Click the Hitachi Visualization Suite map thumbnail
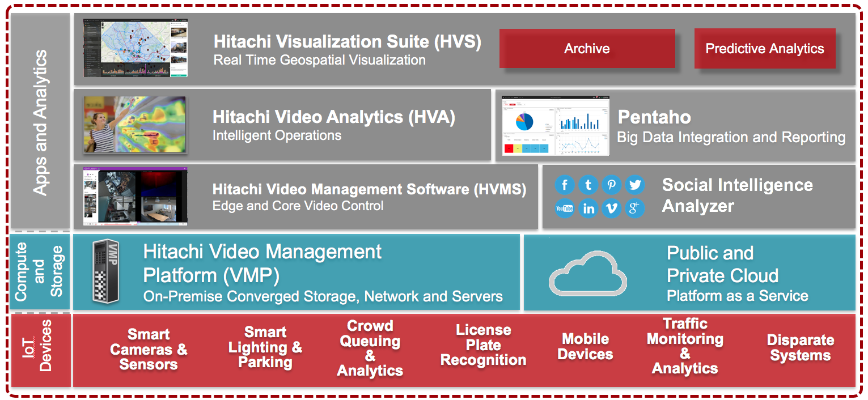 pyautogui.click(x=134, y=48)
